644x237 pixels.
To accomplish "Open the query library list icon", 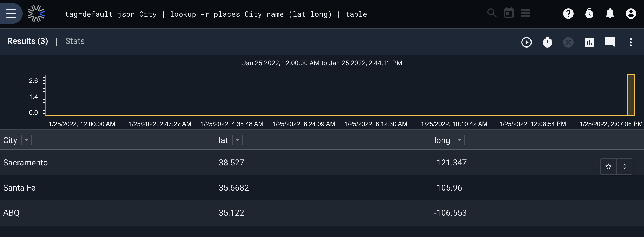I will pos(526,13).
